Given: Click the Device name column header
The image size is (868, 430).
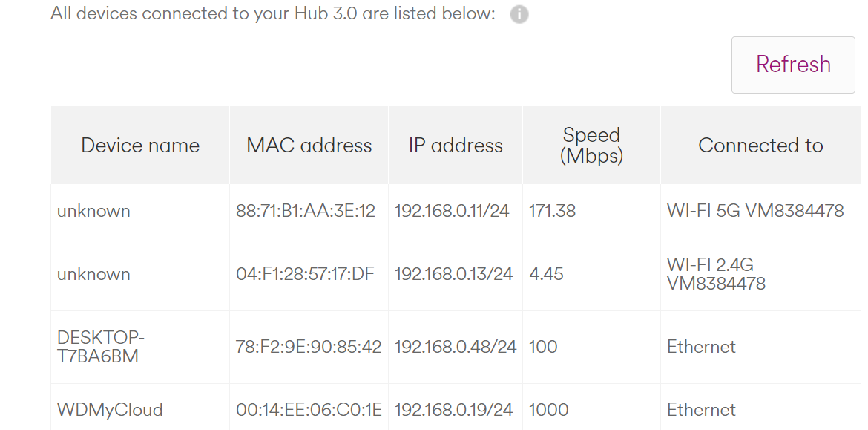Looking at the screenshot, I should (x=140, y=146).
